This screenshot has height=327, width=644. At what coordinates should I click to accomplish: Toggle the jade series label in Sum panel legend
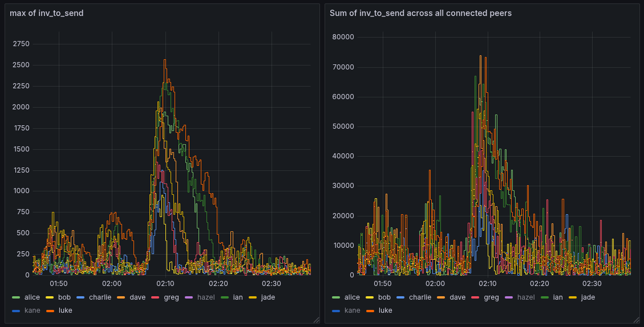(x=588, y=297)
